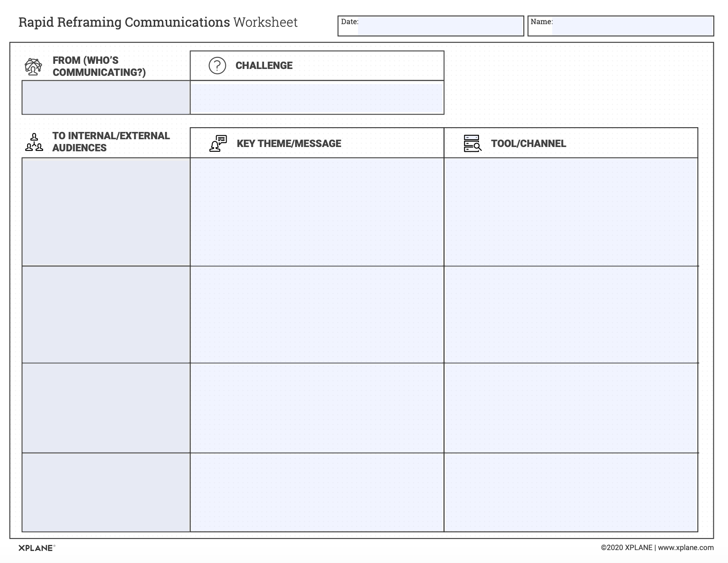Select the FROM (who's communicating) answer box
This screenshot has height=563, width=728.
[106, 97]
